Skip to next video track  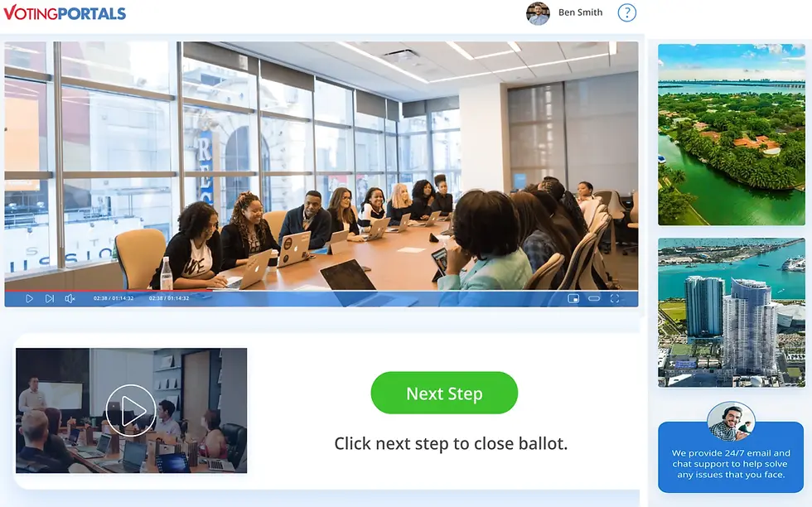pos(50,299)
